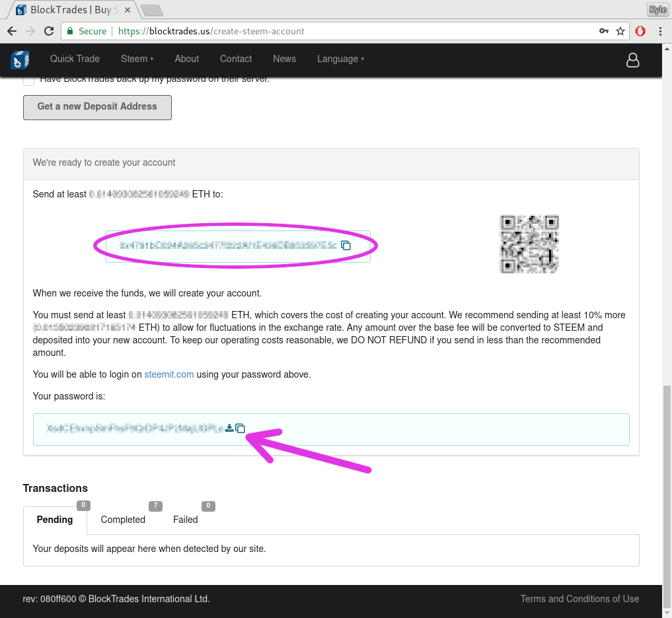Image resolution: width=672 pixels, height=618 pixels.
Task: Expand the Language dropdown menu
Action: point(341,59)
